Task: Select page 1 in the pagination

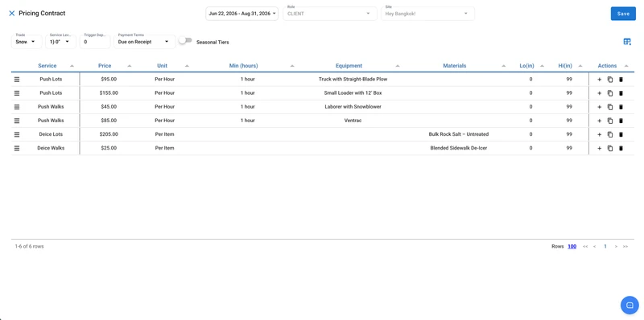Action: [605, 247]
